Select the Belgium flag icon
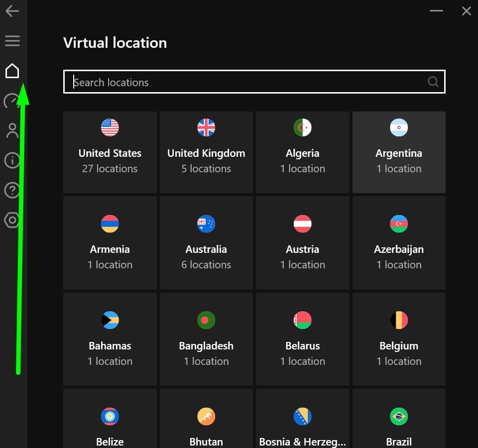This screenshot has width=478, height=448. point(399,320)
